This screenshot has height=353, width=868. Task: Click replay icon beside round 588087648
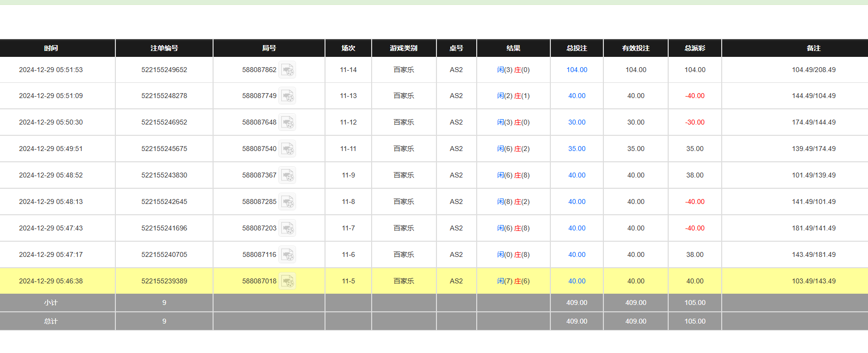pyautogui.click(x=287, y=123)
